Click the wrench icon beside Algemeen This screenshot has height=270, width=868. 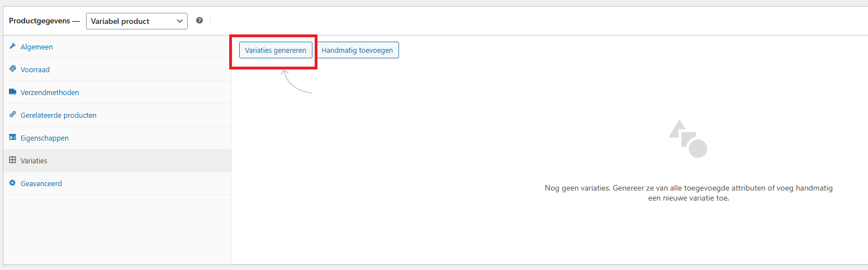pos(13,47)
